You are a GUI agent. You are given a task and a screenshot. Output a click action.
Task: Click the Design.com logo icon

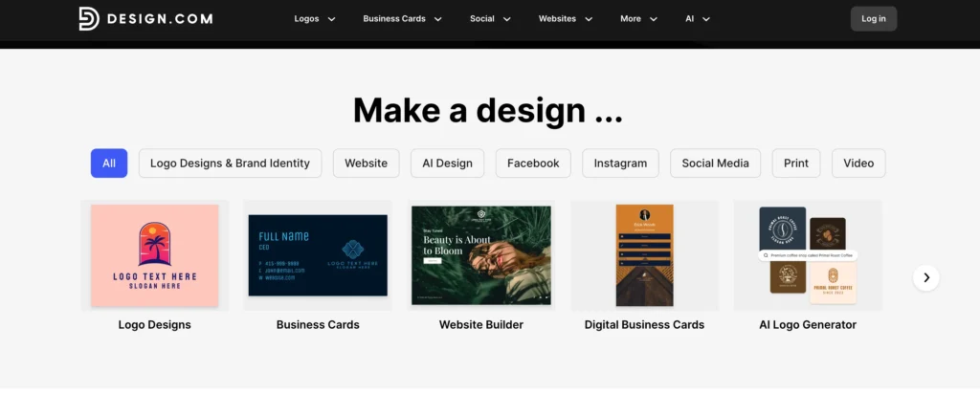click(89, 18)
